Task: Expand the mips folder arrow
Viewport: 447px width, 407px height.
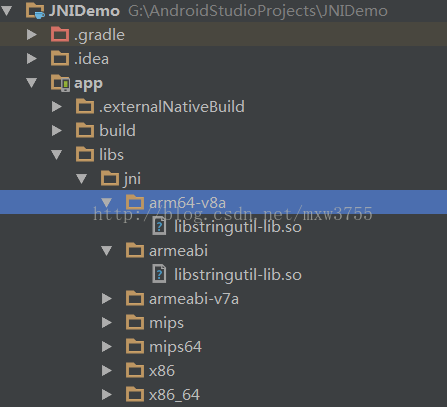Action: [107, 323]
